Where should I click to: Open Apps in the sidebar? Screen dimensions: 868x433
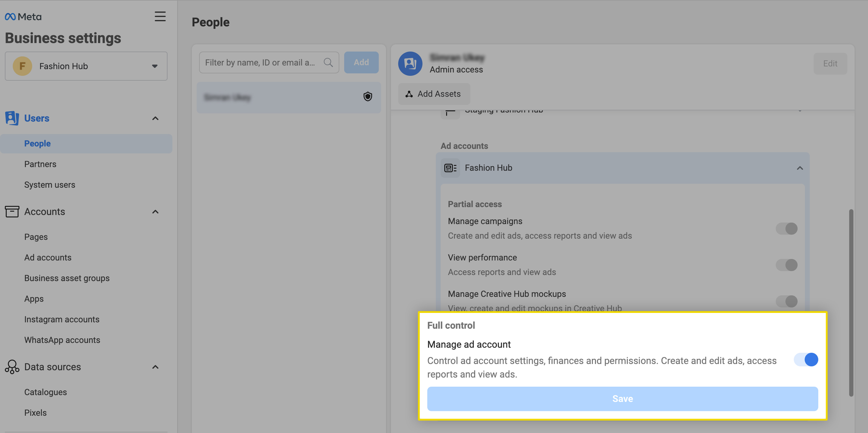(x=34, y=299)
